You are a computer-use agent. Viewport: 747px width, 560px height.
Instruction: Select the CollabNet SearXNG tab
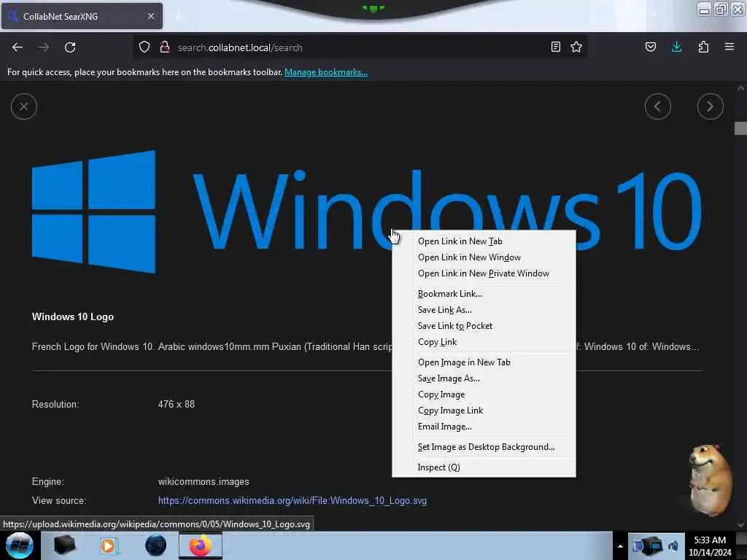pos(82,16)
